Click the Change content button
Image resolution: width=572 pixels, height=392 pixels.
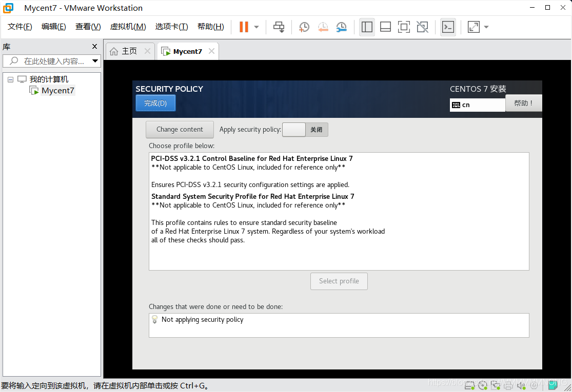[x=180, y=129]
